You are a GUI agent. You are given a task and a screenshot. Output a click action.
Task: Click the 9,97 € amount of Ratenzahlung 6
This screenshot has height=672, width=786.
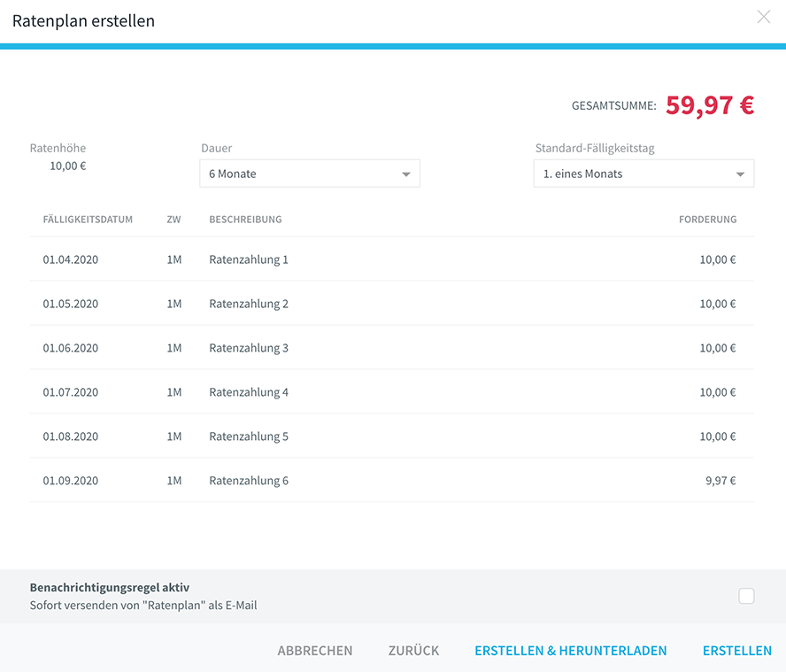(720, 481)
